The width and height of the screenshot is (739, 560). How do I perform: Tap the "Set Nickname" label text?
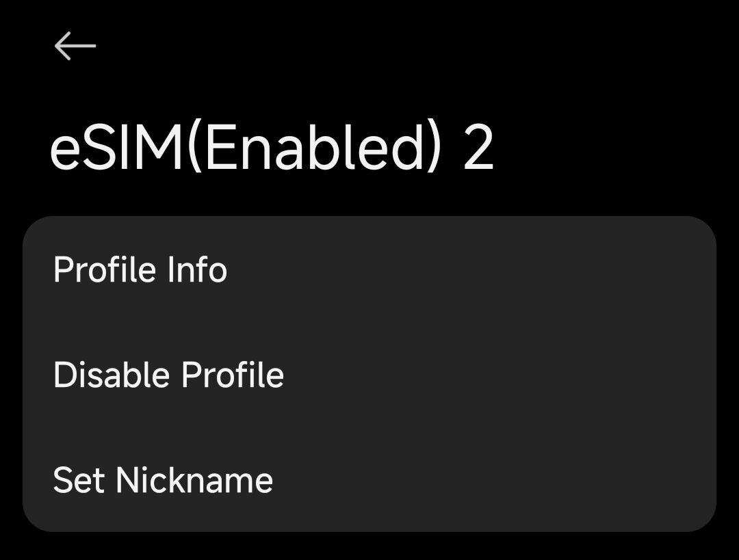pyautogui.click(x=163, y=480)
